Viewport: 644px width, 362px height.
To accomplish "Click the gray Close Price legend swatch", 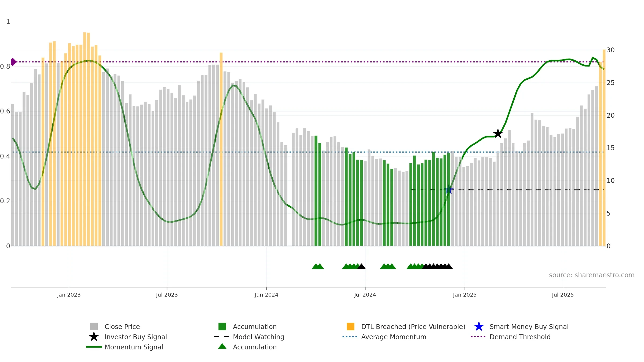I will [x=94, y=327].
